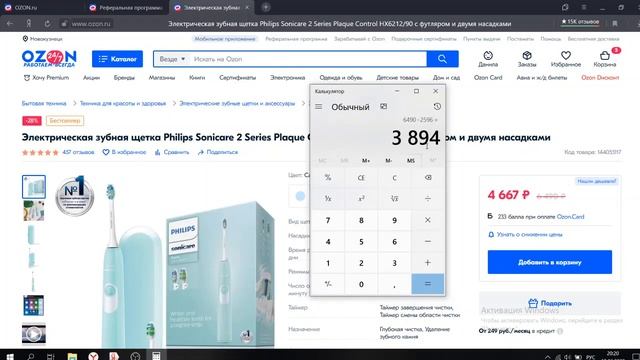Click digit 7 on calculator
The image size is (640, 360).
(x=328, y=220)
